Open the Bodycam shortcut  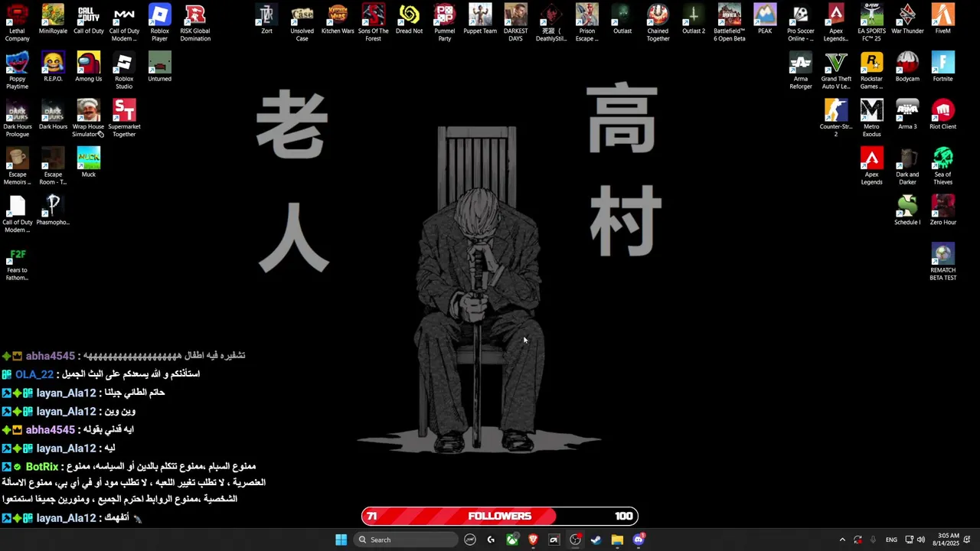click(x=907, y=67)
